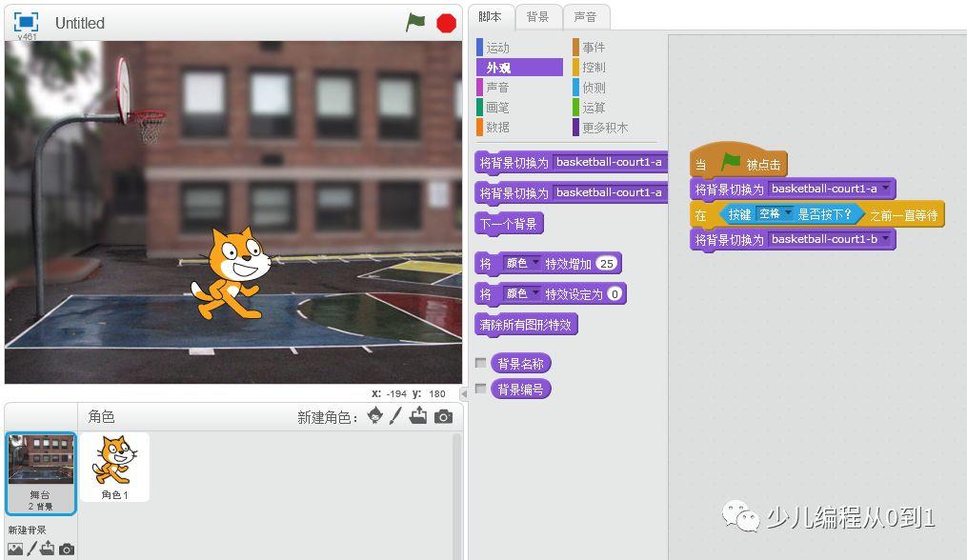Enable the 背景名称 reporter checkbox
Viewport: 967px width, 560px height.
tap(480, 363)
